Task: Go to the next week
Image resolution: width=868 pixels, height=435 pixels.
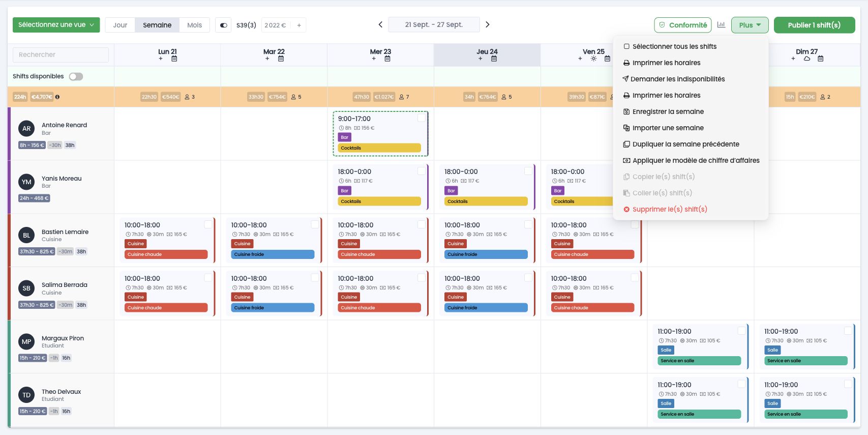Action: (x=488, y=24)
